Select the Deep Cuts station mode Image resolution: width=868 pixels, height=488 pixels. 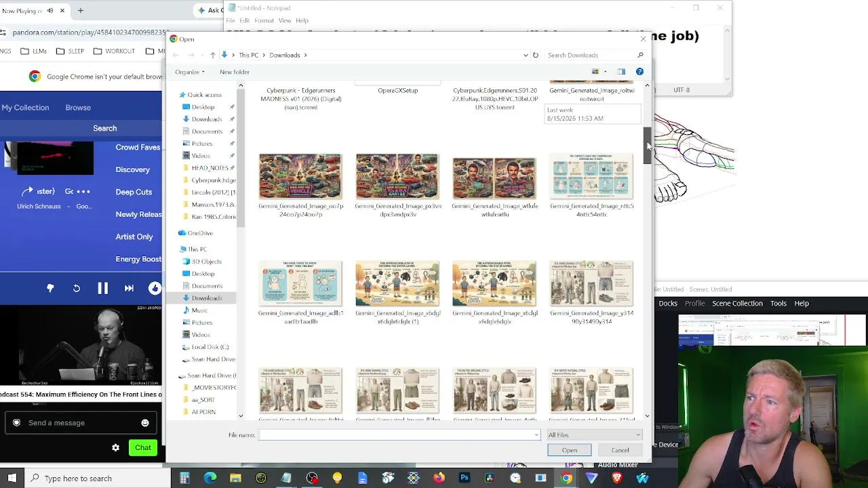(x=134, y=192)
